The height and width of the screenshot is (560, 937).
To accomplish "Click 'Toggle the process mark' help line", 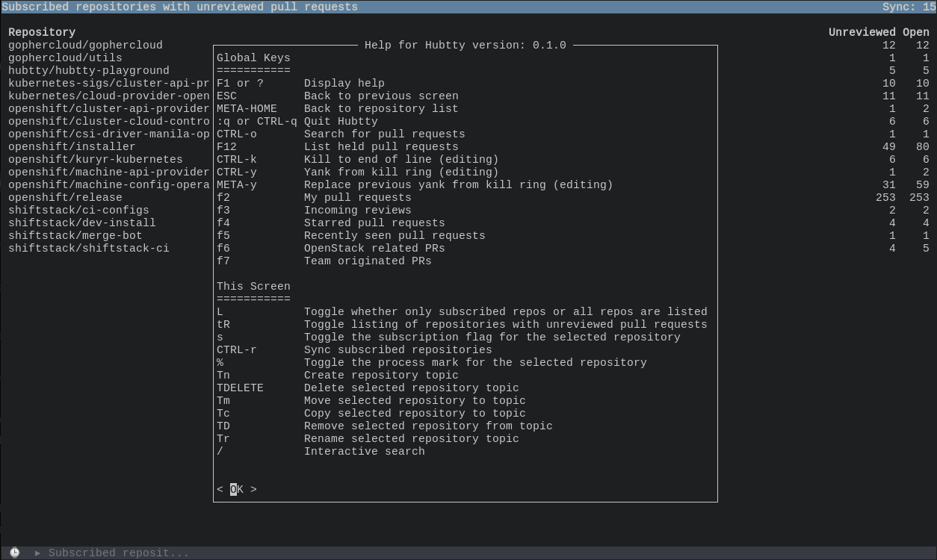I will (475, 362).
